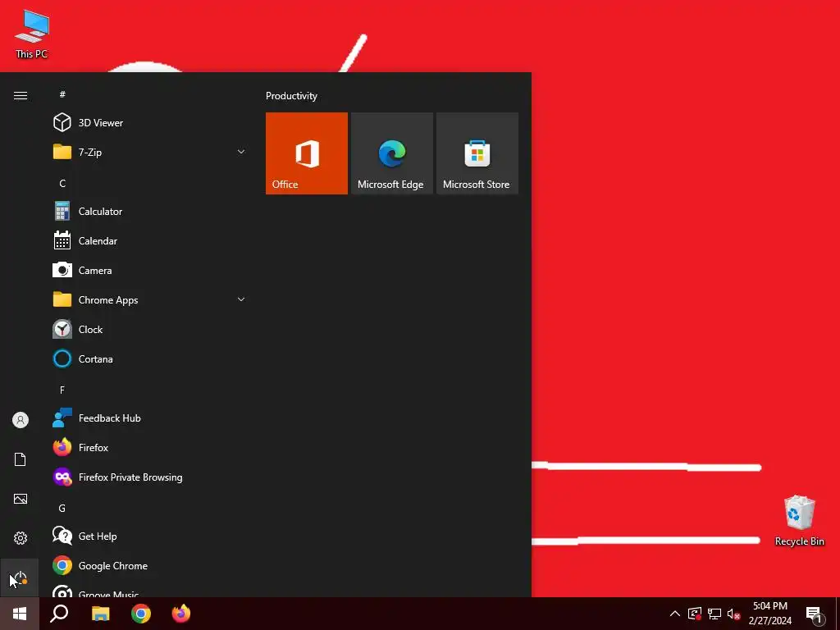Open the Chrome Apps folder
The height and width of the screenshot is (630, 840).
point(150,300)
